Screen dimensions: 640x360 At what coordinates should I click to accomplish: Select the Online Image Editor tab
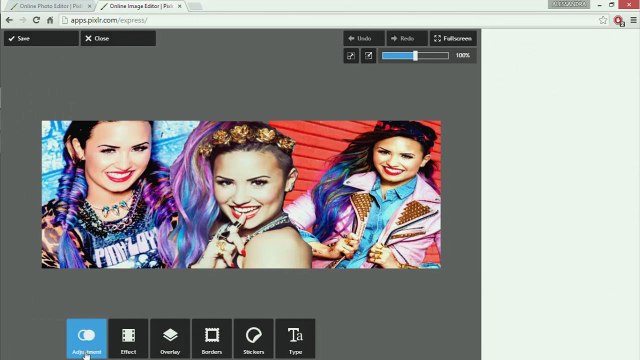(141, 6)
